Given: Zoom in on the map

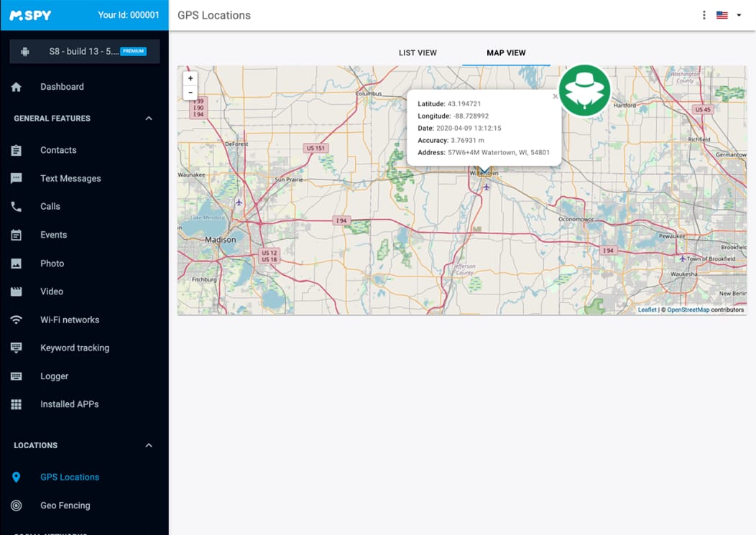Looking at the screenshot, I should pyautogui.click(x=190, y=78).
